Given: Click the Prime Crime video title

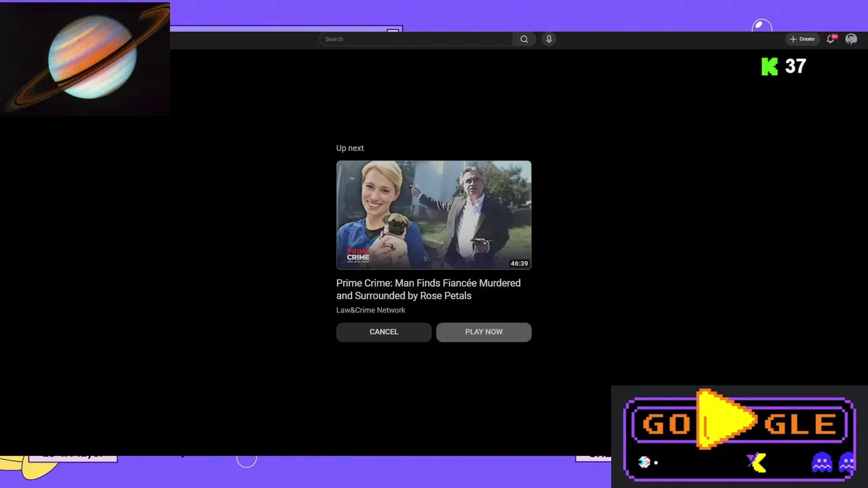Looking at the screenshot, I should (x=429, y=289).
